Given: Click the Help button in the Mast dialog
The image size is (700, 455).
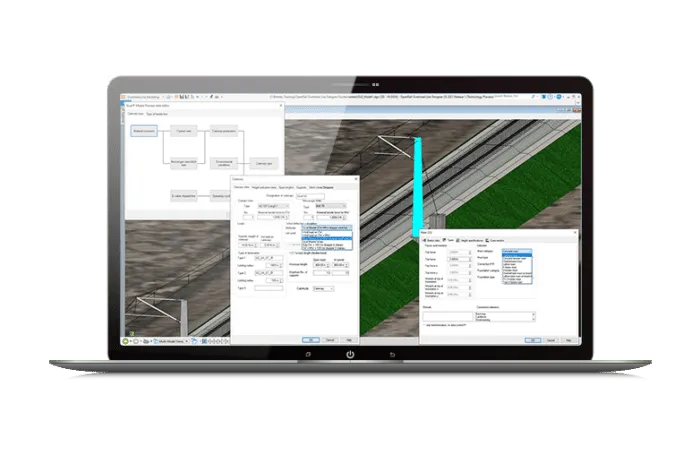Looking at the screenshot, I should pyautogui.click(x=568, y=338).
